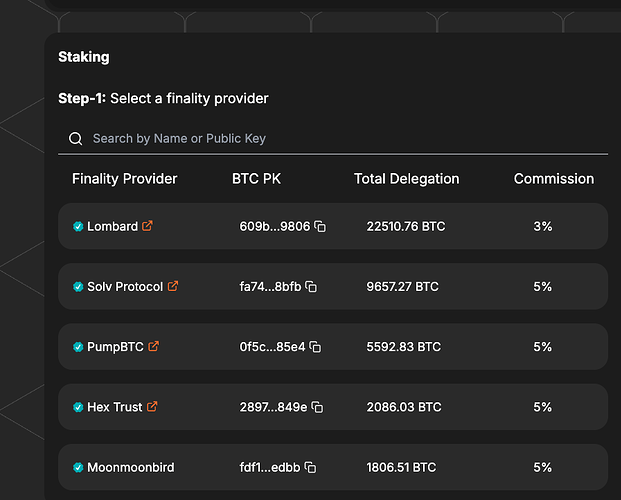
Task: Focus the Search by Name or Public Key field
Action: point(333,139)
